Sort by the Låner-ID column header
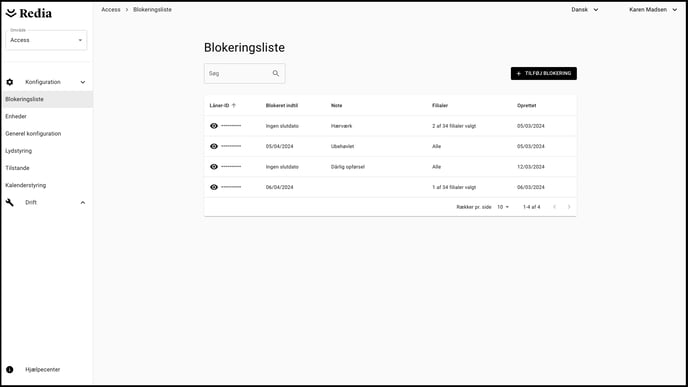The image size is (688, 387). click(219, 105)
